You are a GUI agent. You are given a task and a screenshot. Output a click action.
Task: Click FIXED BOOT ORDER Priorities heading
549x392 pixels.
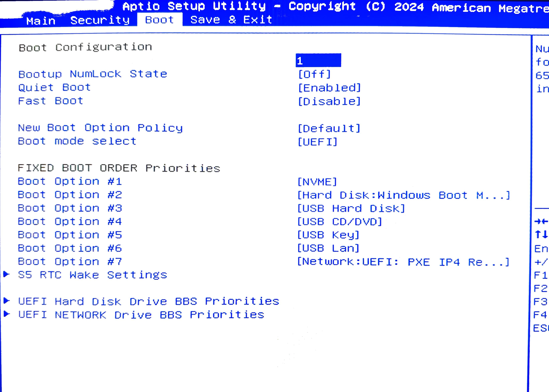click(119, 168)
